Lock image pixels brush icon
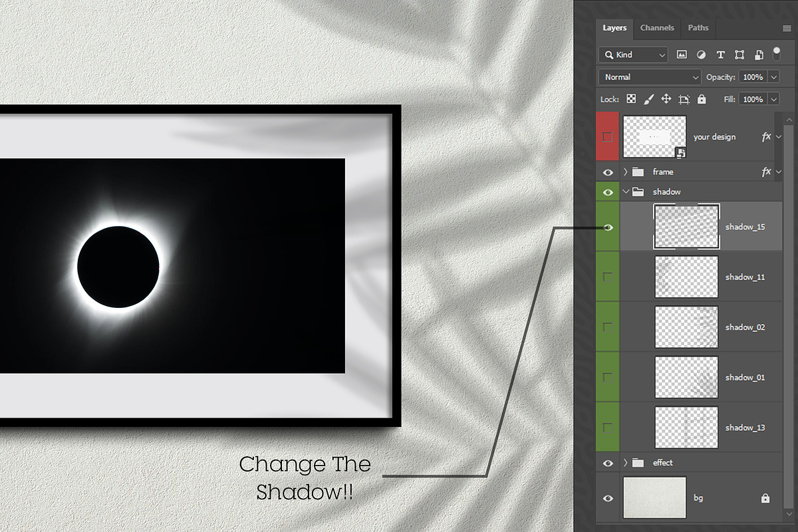 coord(648,99)
